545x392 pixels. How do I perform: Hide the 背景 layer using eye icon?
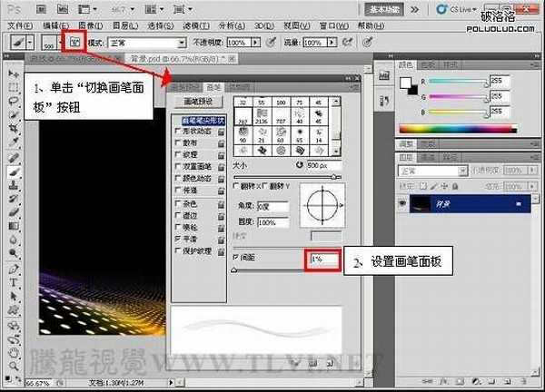402,203
